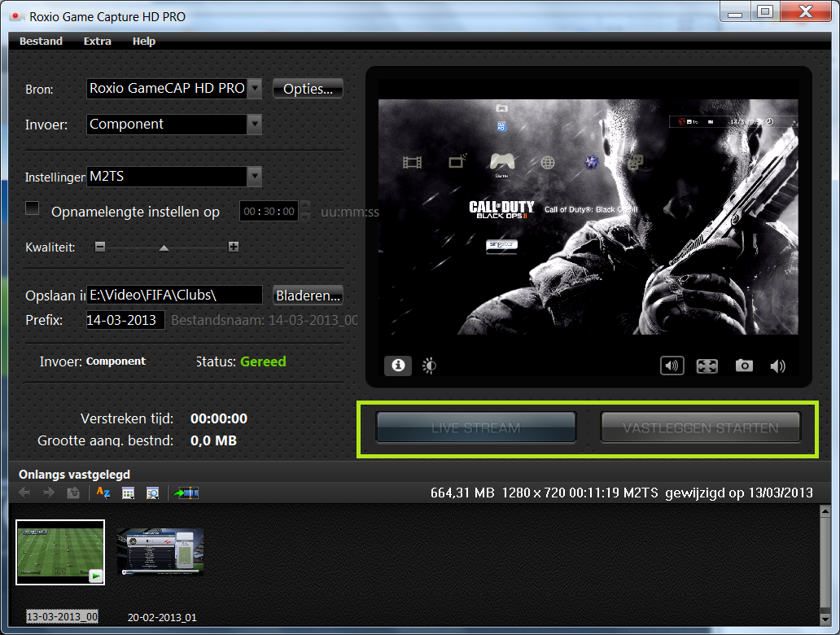The width and height of the screenshot is (840, 635).
Task: Increase recording length with up stepper arrow
Action: coord(305,206)
